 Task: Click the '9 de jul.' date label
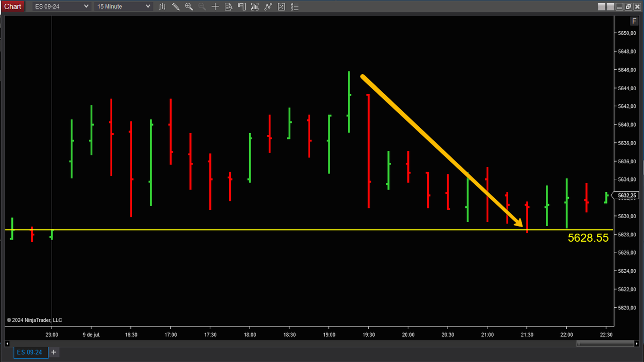tap(91, 334)
